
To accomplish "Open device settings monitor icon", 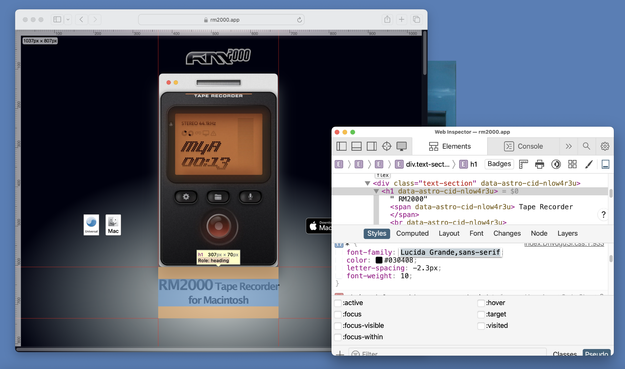I will (x=401, y=146).
